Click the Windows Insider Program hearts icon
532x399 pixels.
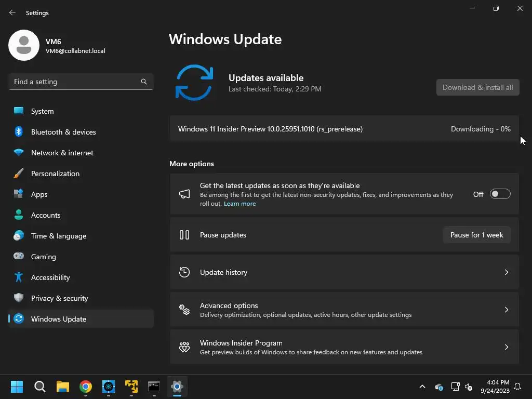point(184,347)
